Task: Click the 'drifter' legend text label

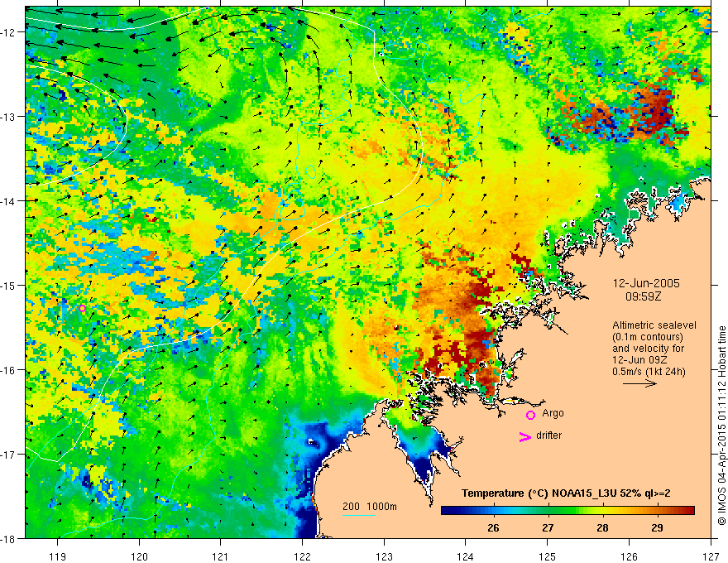Action: pos(551,435)
